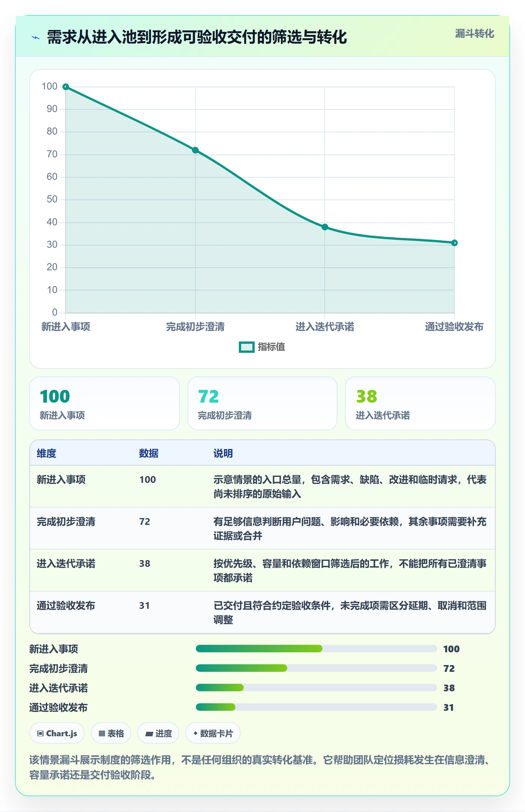The width and height of the screenshot is (525, 812).
Task: Click the 通过验收发布 x-axis label
Action: [x=454, y=327]
